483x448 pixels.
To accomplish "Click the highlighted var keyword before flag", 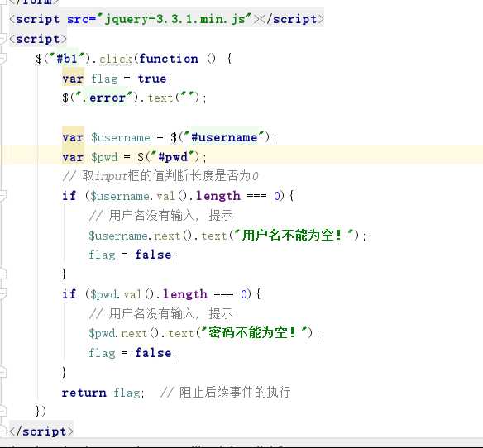I will [x=73, y=79].
